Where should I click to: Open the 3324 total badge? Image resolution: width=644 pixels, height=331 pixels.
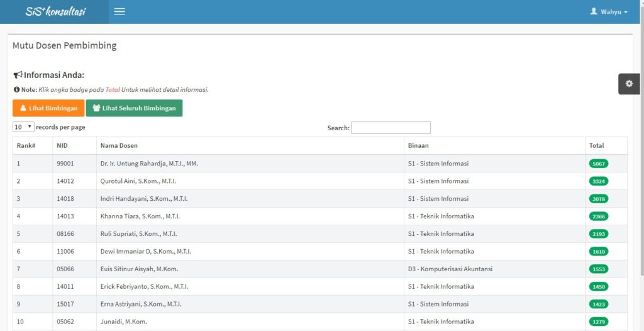(599, 181)
